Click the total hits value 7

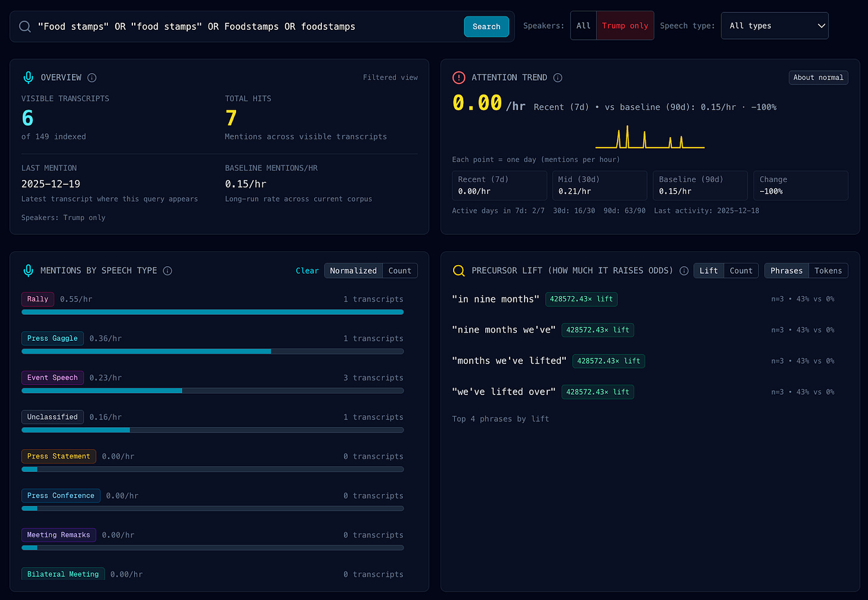(x=231, y=118)
